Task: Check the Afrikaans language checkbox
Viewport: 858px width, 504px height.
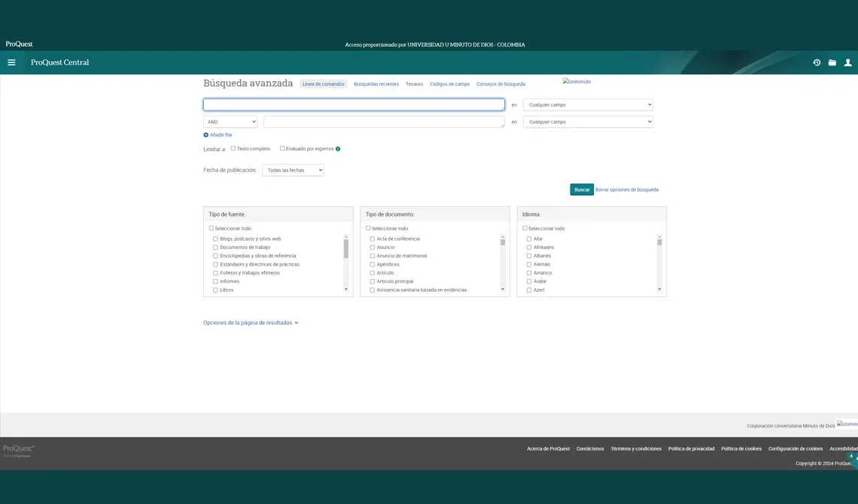Action: pyautogui.click(x=529, y=247)
